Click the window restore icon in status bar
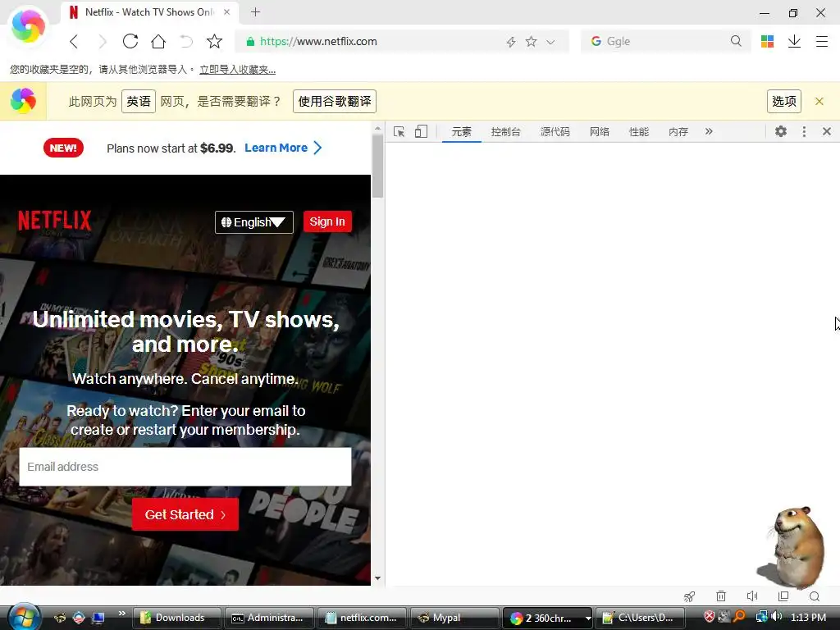840x630 pixels. pyautogui.click(x=783, y=596)
